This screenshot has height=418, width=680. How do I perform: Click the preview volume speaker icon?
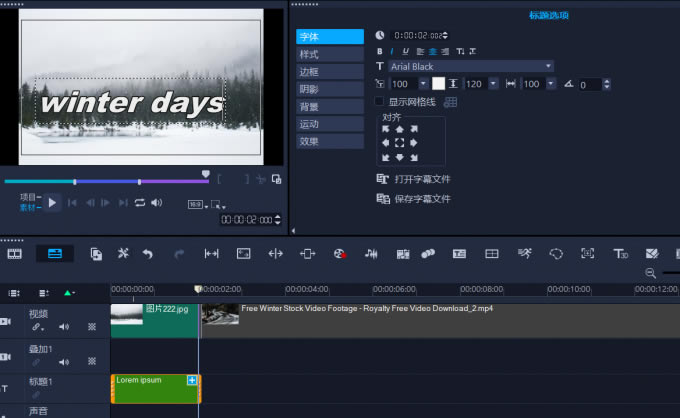[157, 203]
